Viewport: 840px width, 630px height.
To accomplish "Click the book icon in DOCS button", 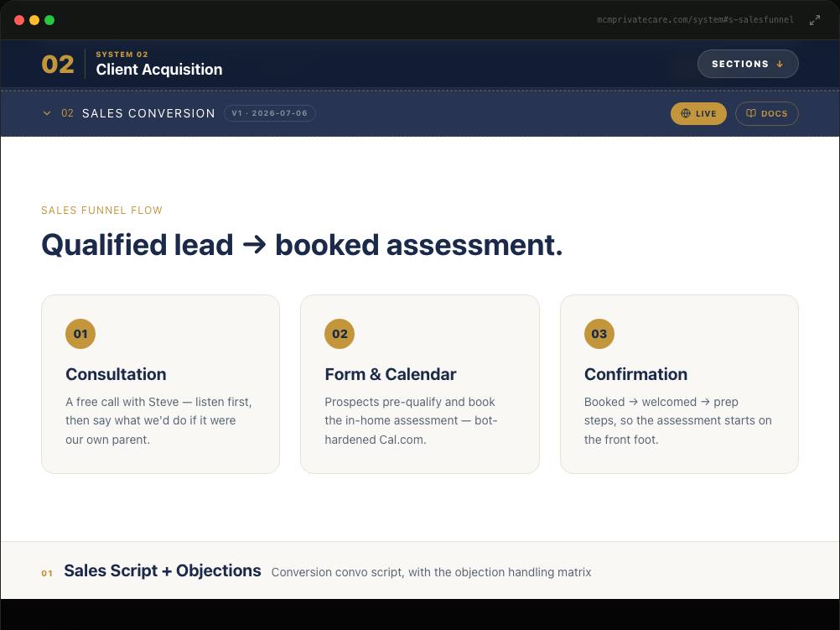I will (x=751, y=113).
